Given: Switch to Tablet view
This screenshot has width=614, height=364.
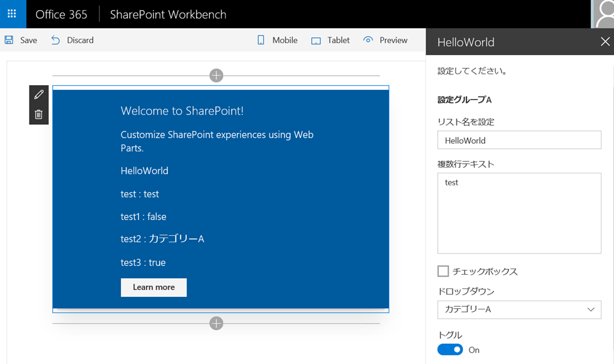Looking at the screenshot, I should coord(338,40).
